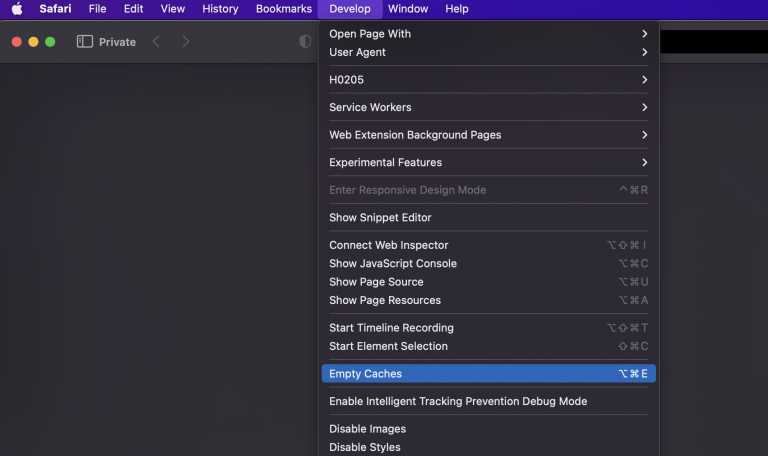Open the History menu
768x456 pixels.
pyautogui.click(x=220, y=9)
